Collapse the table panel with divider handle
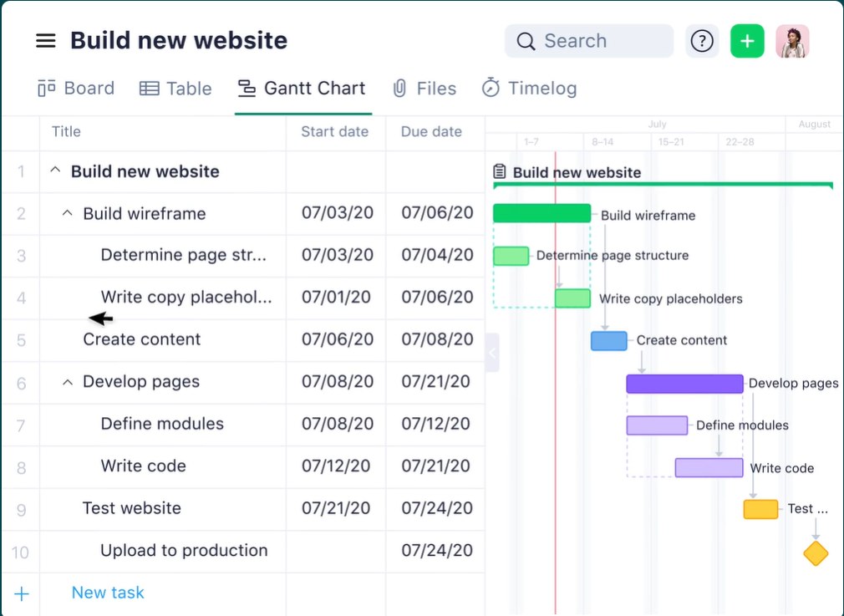This screenshot has height=616, width=844. tap(492, 353)
